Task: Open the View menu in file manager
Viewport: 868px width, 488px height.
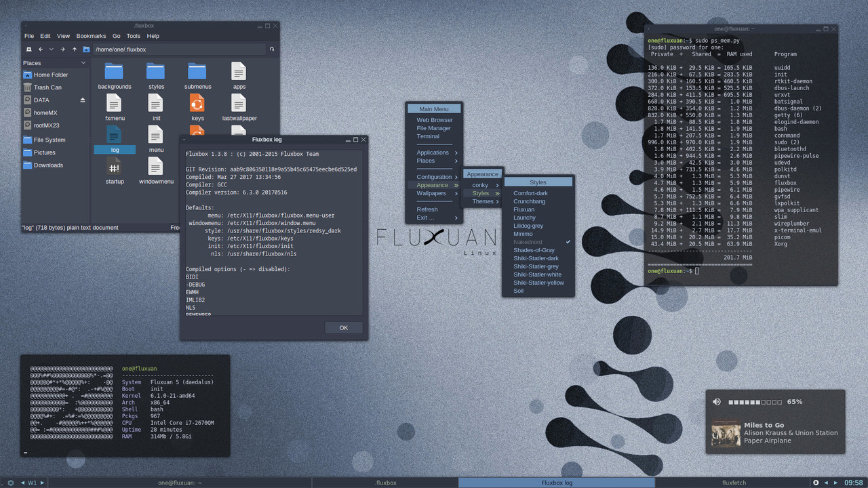Action: coord(63,36)
